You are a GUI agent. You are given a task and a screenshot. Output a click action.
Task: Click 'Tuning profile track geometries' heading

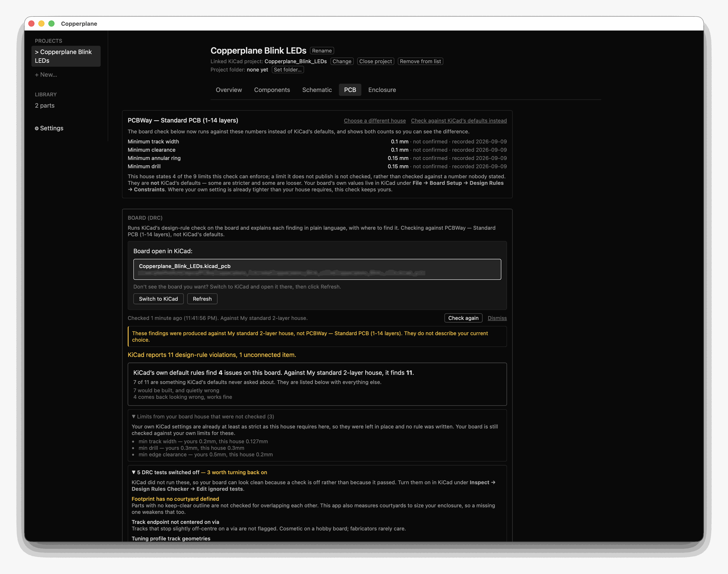pyautogui.click(x=171, y=538)
